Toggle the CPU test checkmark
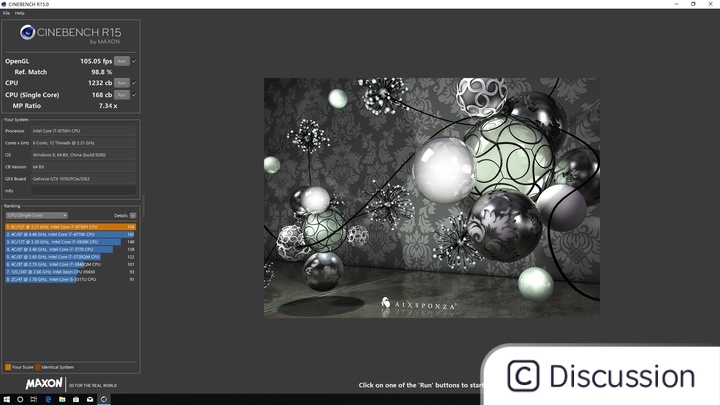 134,83
